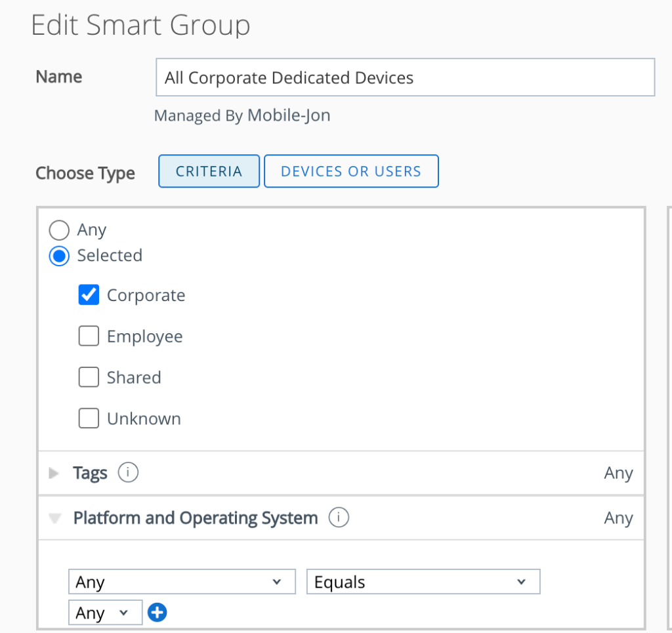Click the blue plus icon to add criteria
The width and height of the screenshot is (672, 633).
tap(157, 612)
